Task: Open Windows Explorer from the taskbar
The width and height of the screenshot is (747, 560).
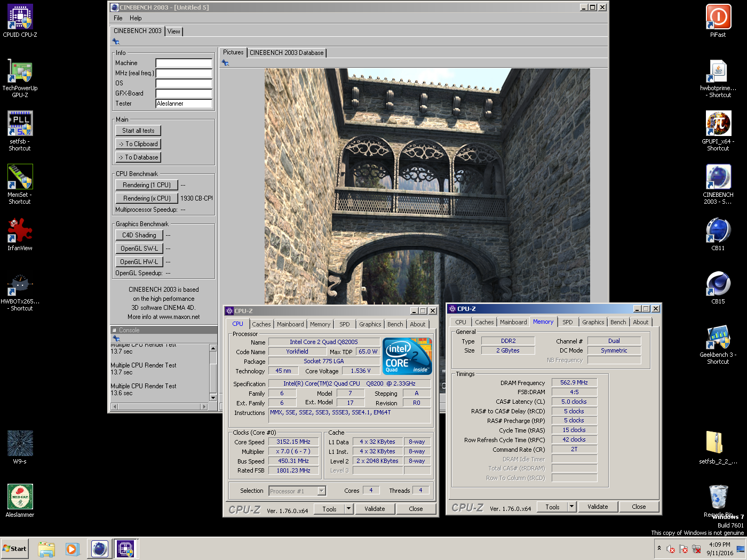Action: click(x=46, y=549)
